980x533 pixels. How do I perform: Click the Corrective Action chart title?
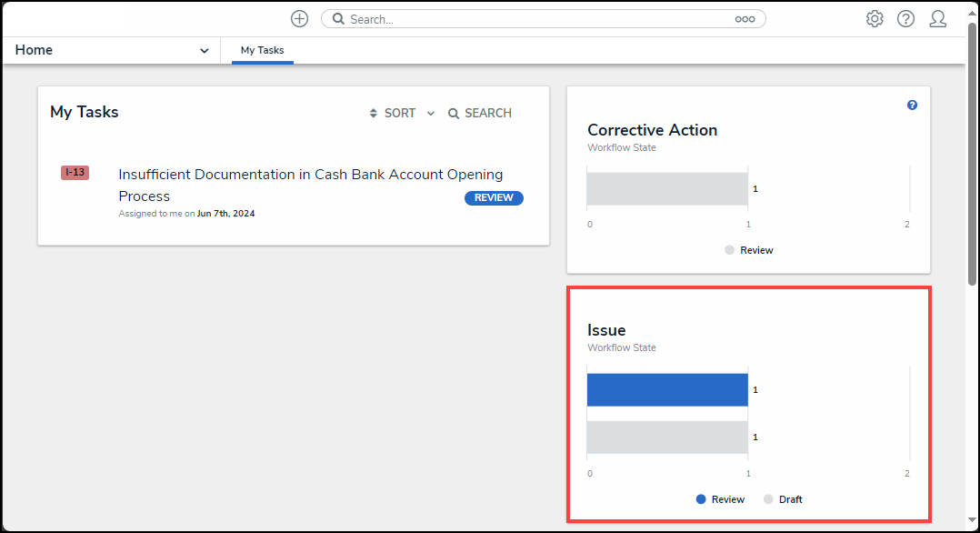[652, 130]
